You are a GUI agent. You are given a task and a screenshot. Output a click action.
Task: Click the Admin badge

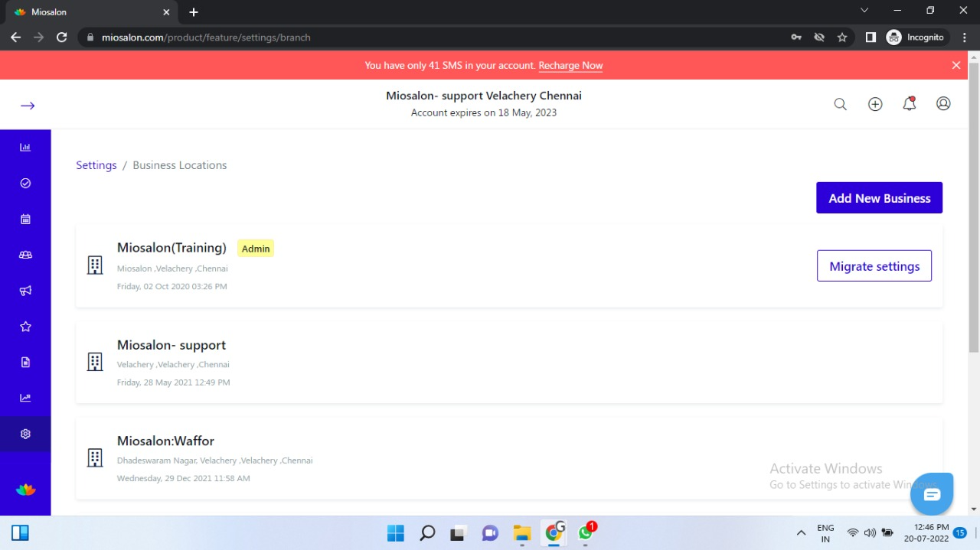tap(256, 249)
